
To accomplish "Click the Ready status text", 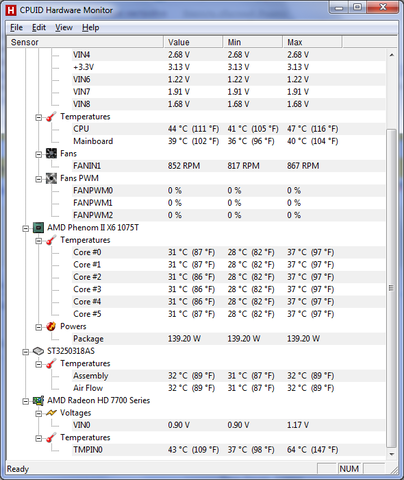I will tap(18, 469).
